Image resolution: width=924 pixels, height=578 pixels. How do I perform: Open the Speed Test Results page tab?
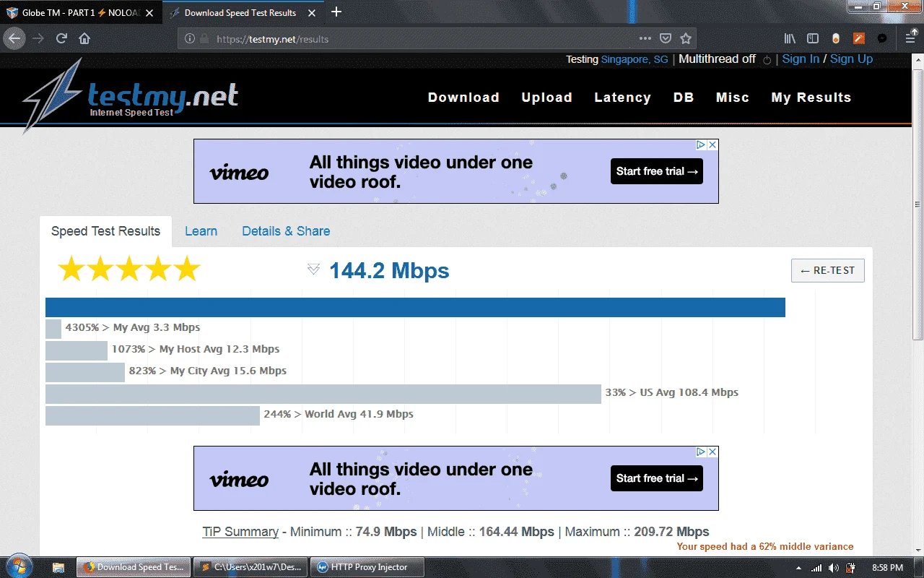[x=105, y=231]
